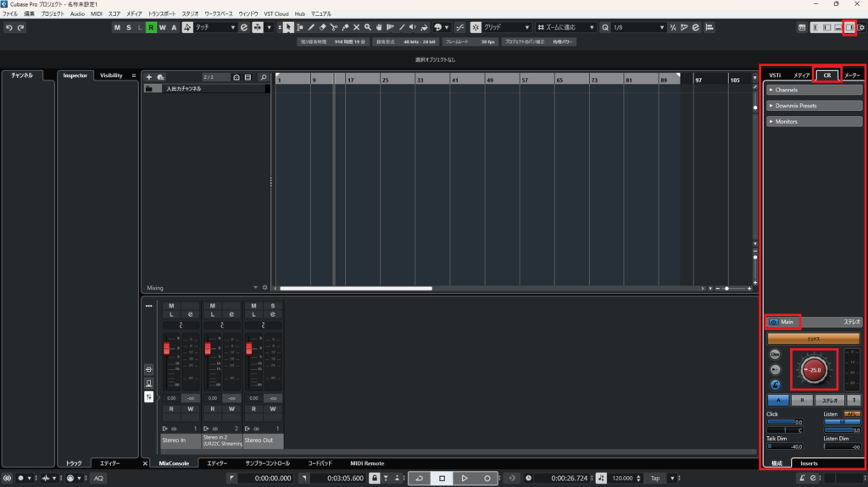Click the Apply Quantize Q icon
Screen dimensions: 868x487
pos(605,28)
